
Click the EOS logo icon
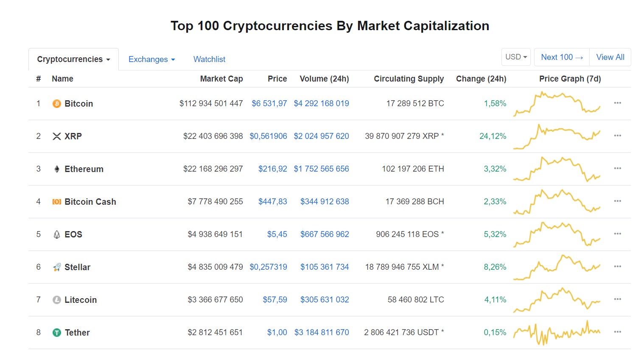point(56,234)
